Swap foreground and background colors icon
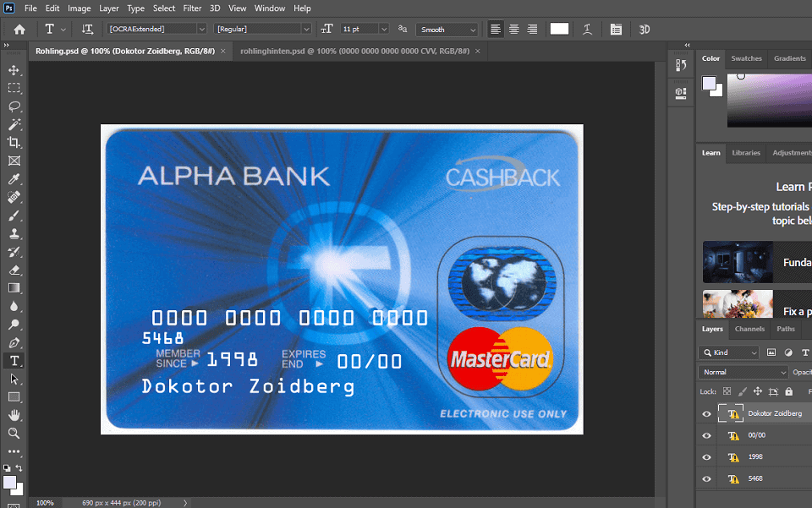 click(x=19, y=467)
